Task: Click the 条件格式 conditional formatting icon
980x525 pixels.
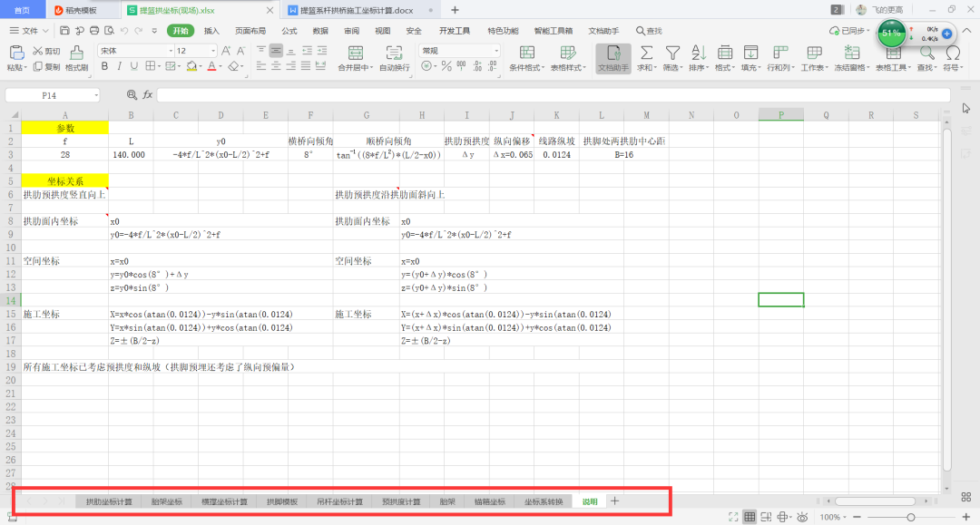Action: point(527,53)
